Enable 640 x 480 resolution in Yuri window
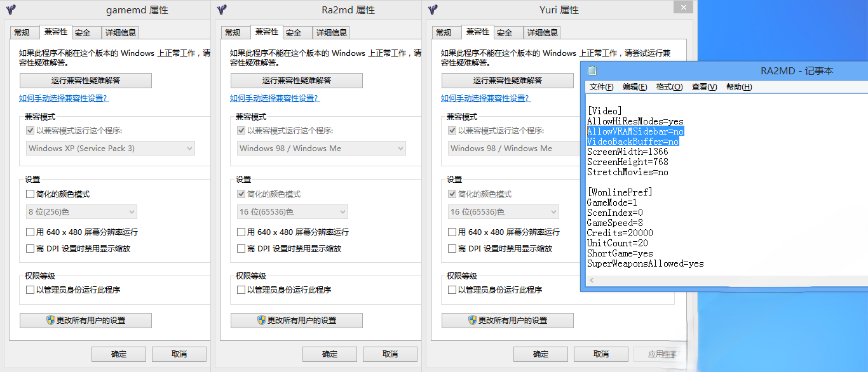 coord(452,232)
